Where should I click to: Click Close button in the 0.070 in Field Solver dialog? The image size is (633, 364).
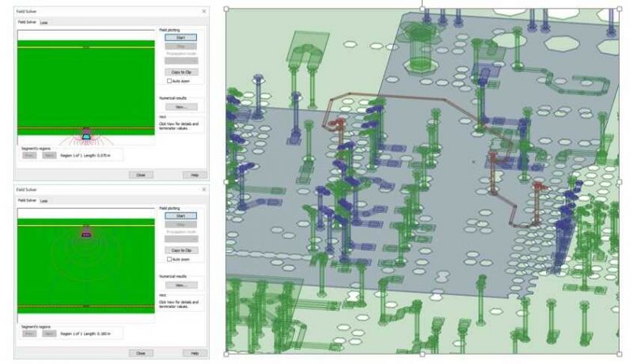tap(141, 175)
